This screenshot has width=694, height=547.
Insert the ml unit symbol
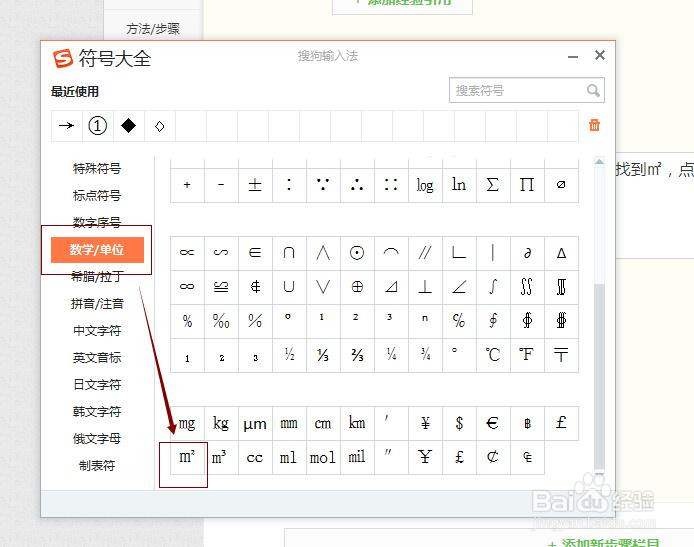(x=289, y=457)
